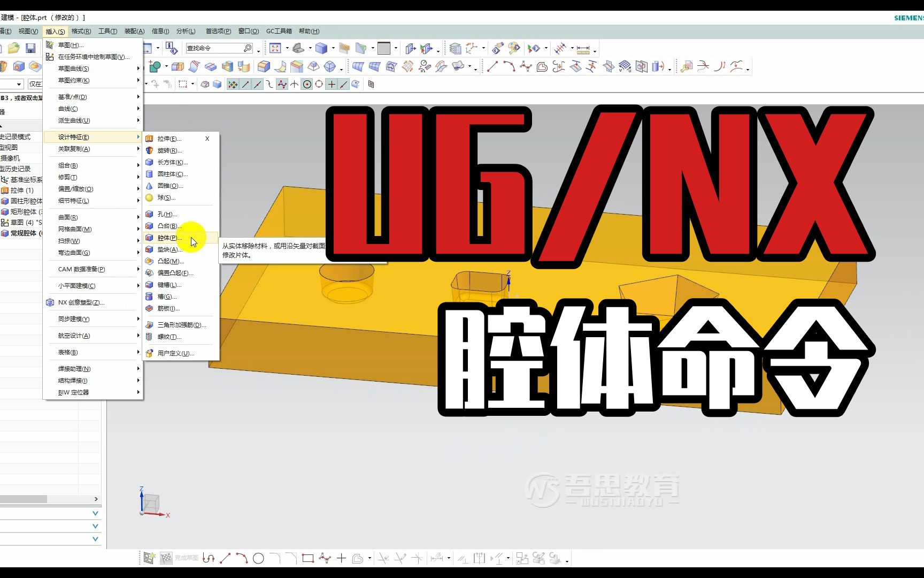Select 矩形腔体 in the part navigator
924x578 pixels.
coord(22,212)
